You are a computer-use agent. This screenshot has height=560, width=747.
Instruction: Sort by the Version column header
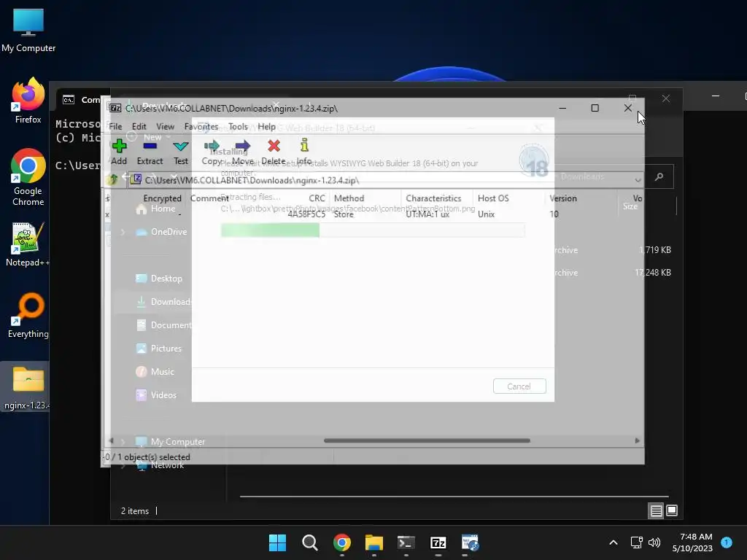click(562, 198)
